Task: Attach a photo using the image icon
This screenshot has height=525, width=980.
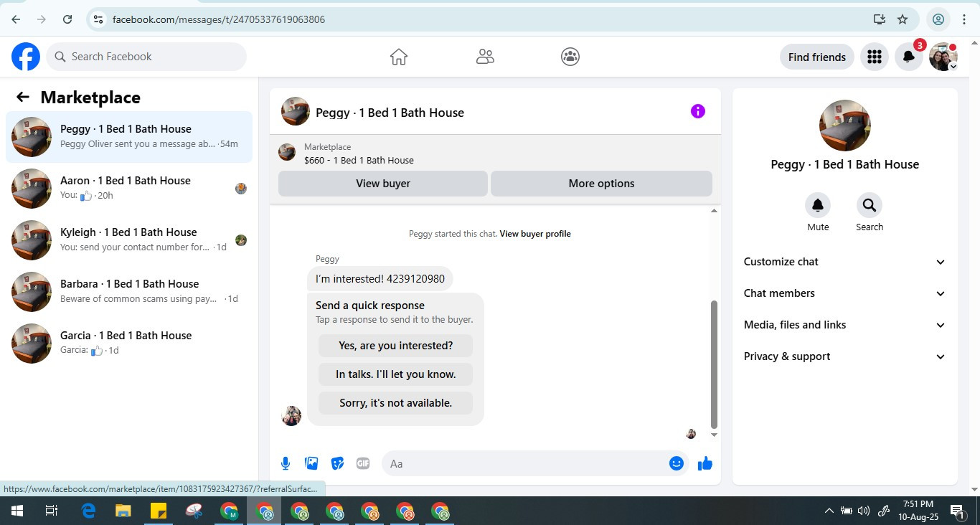Action: click(x=311, y=463)
